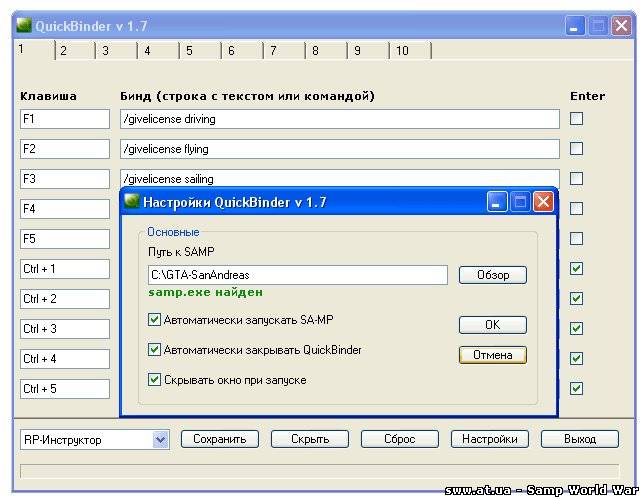Open Настройки button in main window
The height and width of the screenshot is (500, 644).
(490, 439)
